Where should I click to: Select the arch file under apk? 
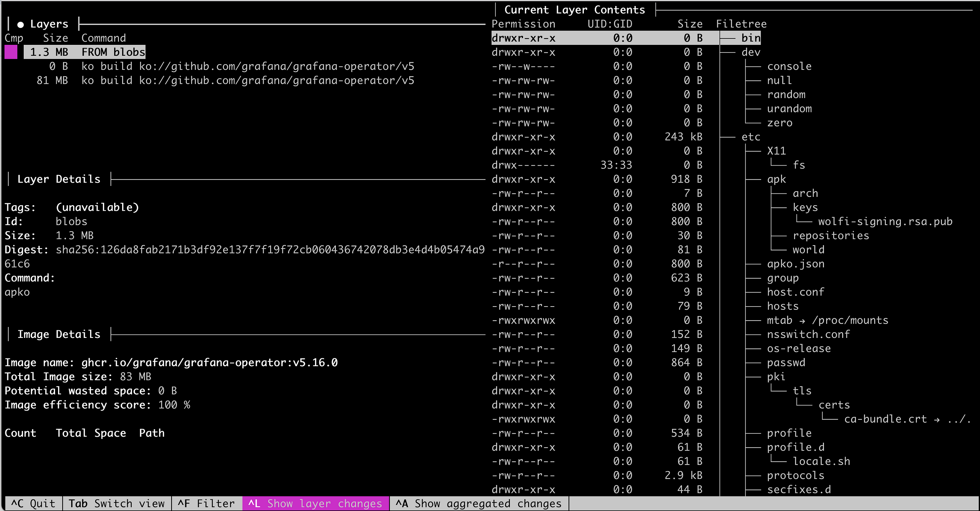click(x=805, y=193)
